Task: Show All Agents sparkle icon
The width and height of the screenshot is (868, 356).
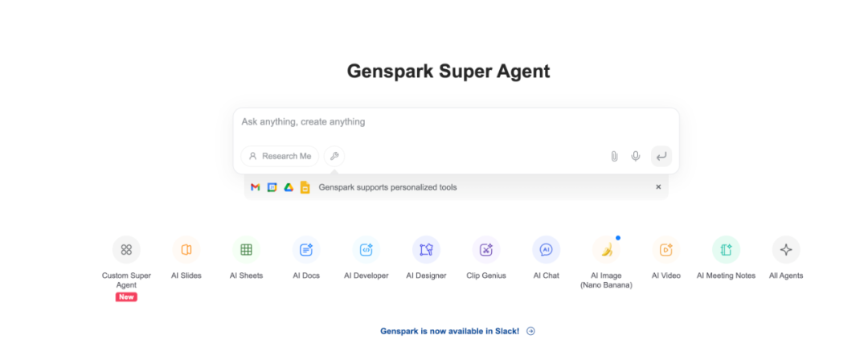Action: click(x=786, y=250)
